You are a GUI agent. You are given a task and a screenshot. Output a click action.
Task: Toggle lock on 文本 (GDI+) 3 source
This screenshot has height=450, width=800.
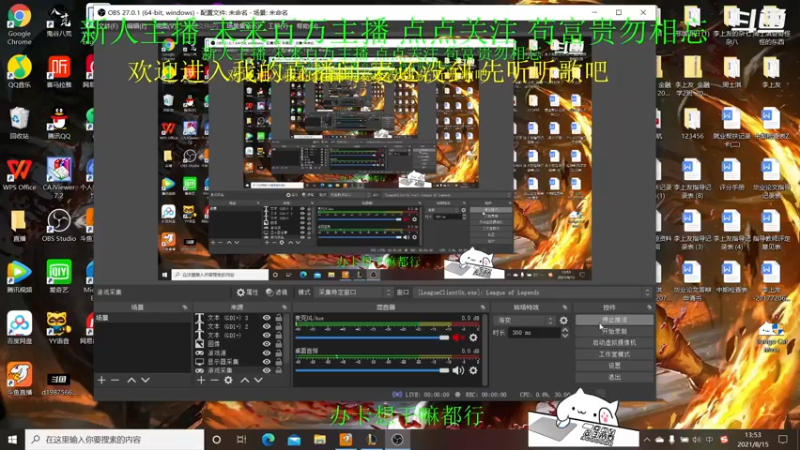coord(279,318)
